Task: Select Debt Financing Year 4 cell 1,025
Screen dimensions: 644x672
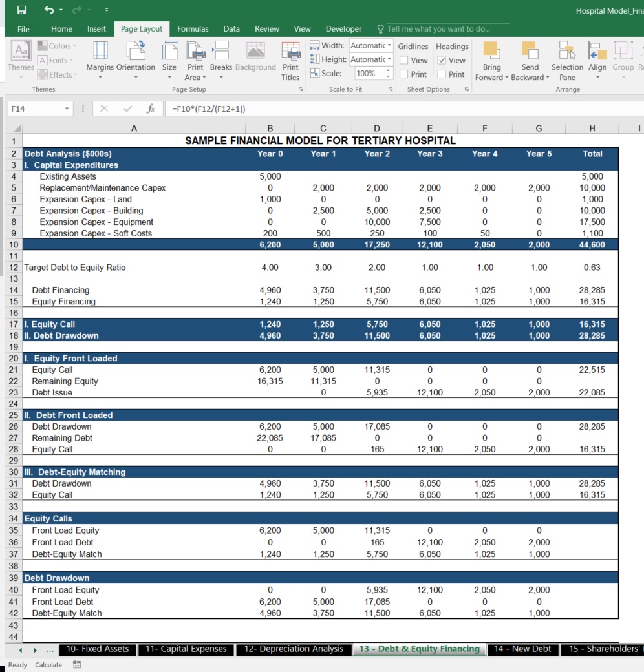Action: (x=484, y=290)
